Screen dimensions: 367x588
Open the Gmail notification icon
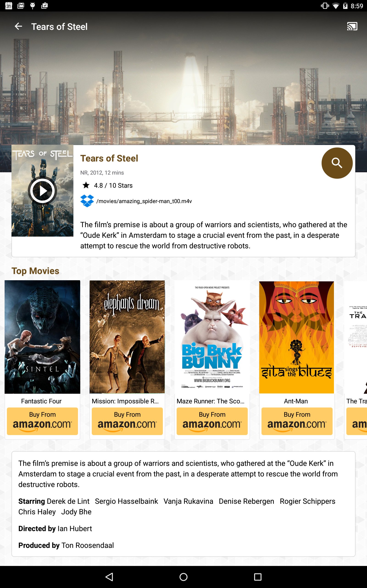coord(21,6)
